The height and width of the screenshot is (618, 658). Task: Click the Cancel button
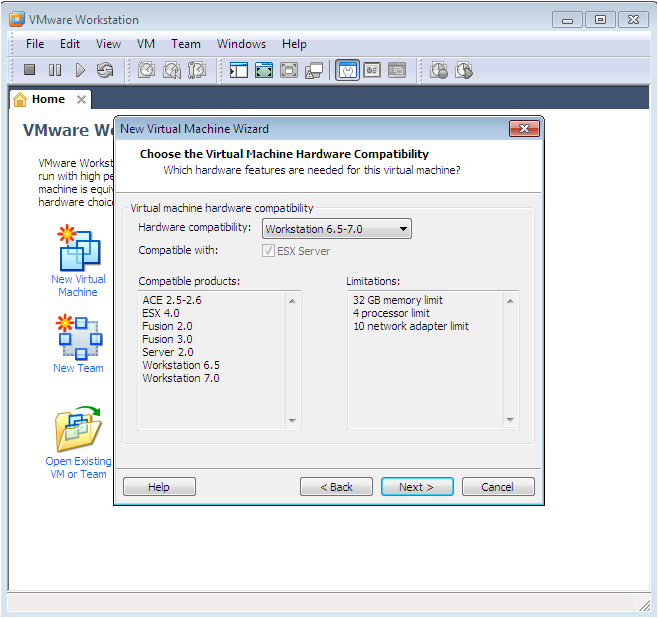coord(498,487)
